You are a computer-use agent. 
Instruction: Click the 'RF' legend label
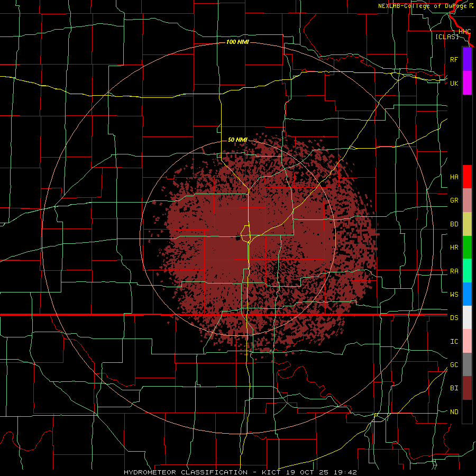coord(454,59)
